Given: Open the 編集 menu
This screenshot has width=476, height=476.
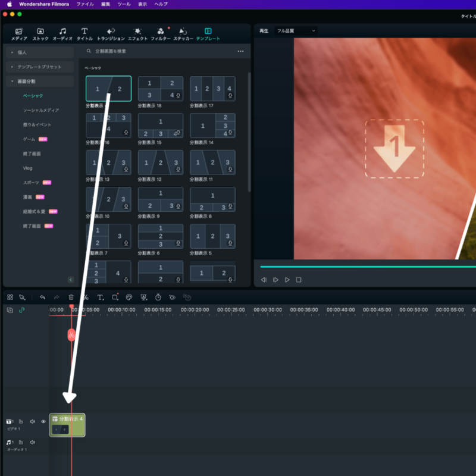Looking at the screenshot, I should (x=106, y=4).
